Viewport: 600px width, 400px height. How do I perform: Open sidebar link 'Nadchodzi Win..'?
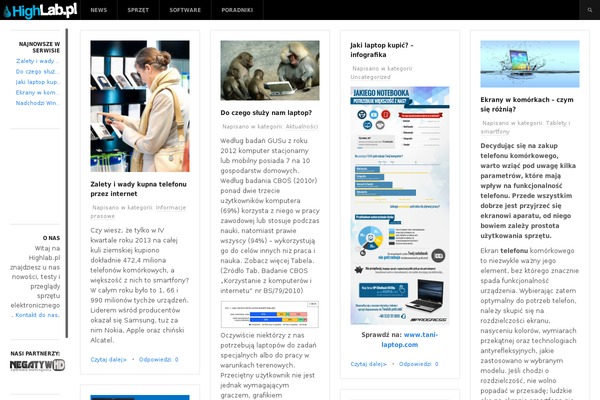pyautogui.click(x=38, y=103)
